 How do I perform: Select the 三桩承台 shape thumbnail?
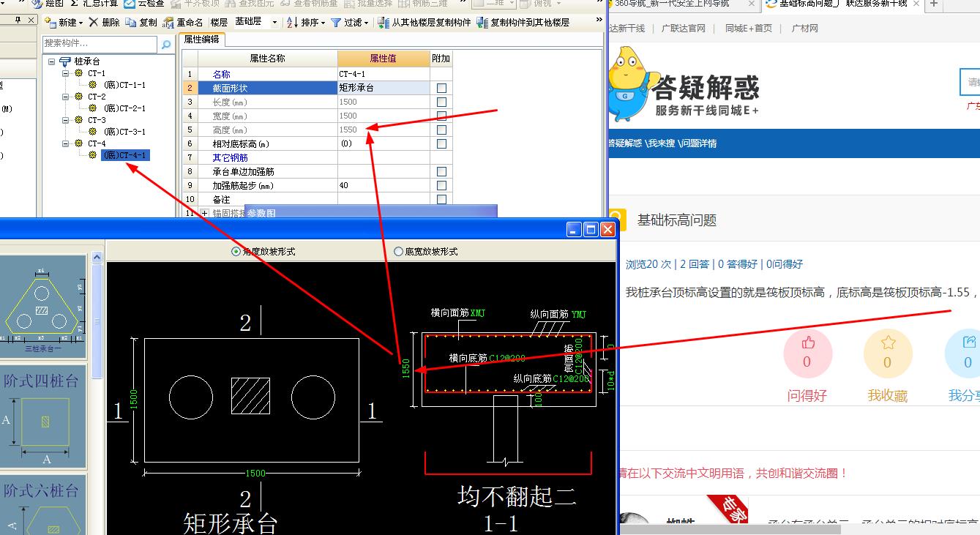(43, 305)
